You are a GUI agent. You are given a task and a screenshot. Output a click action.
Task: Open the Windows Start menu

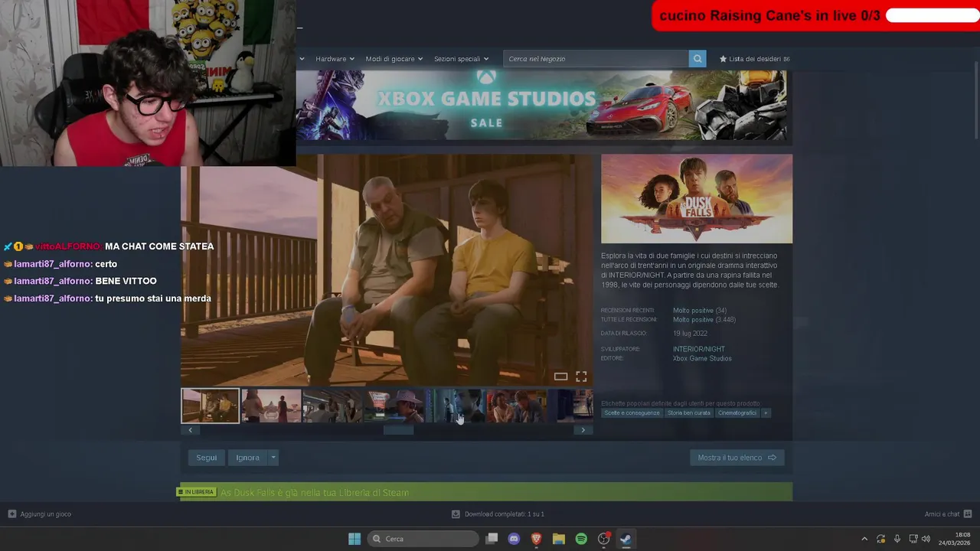[x=354, y=539]
